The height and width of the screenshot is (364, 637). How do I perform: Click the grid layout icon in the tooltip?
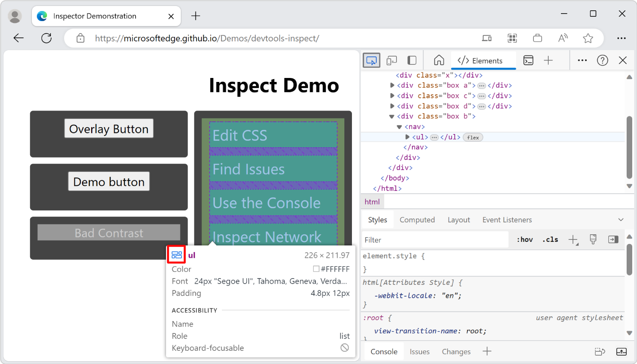point(177,255)
